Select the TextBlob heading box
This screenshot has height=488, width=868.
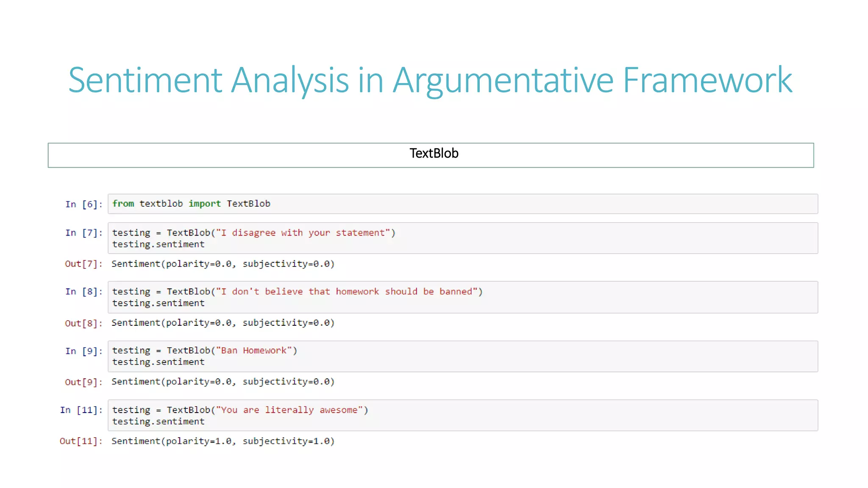431,155
